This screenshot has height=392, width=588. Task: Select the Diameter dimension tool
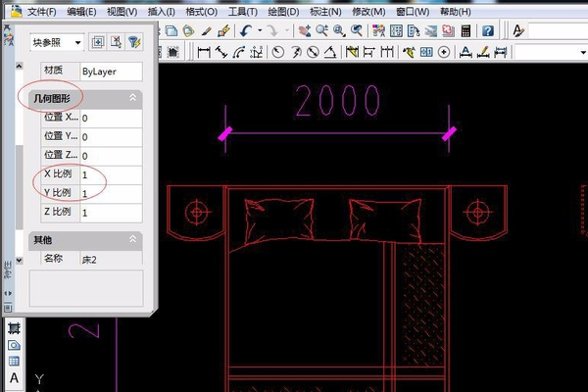pos(313,52)
